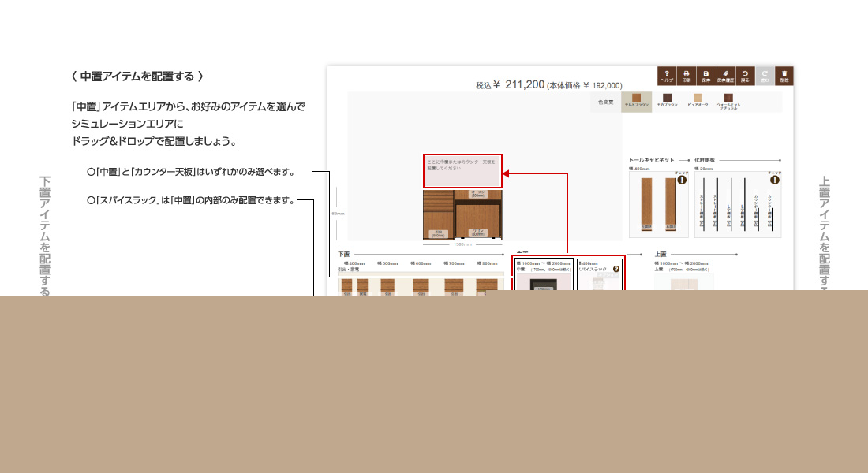Pick the Pure Oak color swatch
The image size is (868, 473).
[698, 101]
